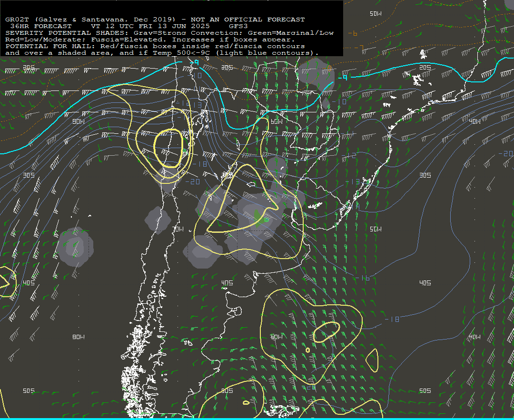Click the "36HR FORECAST" label
This screenshot has height=420, width=514.
coord(41,26)
